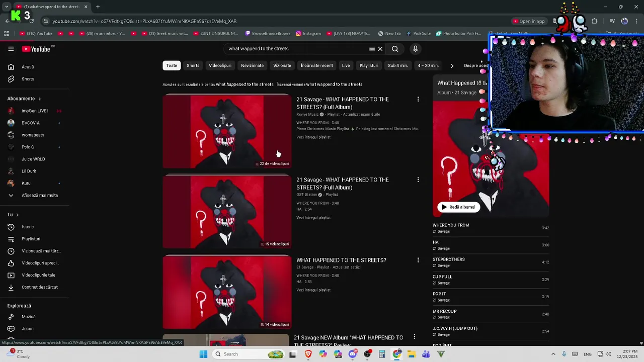The width and height of the screenshot is (644, 362).
Task: Select the 4 – 20 min. filter chip
Action: pos(428,65)
